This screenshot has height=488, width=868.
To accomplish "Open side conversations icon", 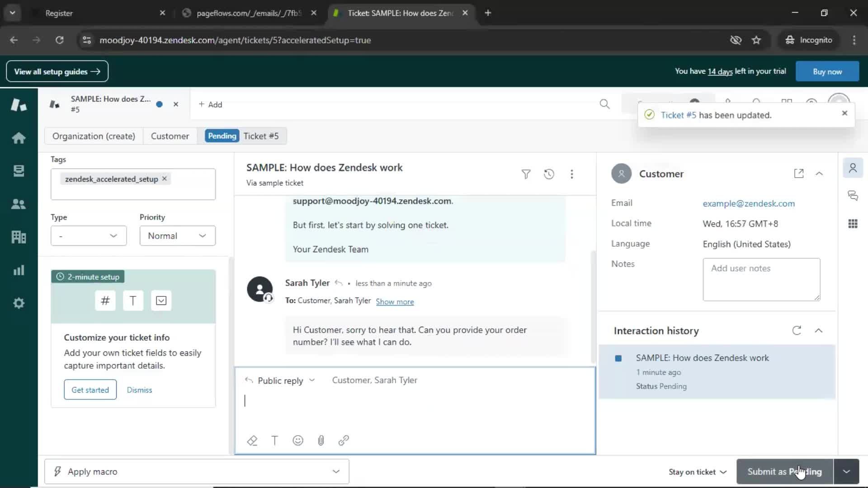I will (x=853, y=196).
